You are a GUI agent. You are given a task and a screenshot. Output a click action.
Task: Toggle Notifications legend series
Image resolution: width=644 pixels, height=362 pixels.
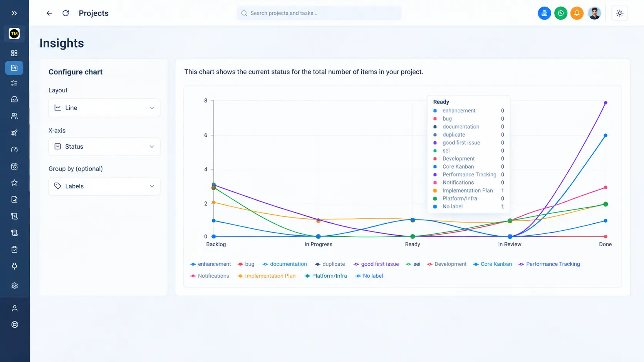(x=210, y=276)
